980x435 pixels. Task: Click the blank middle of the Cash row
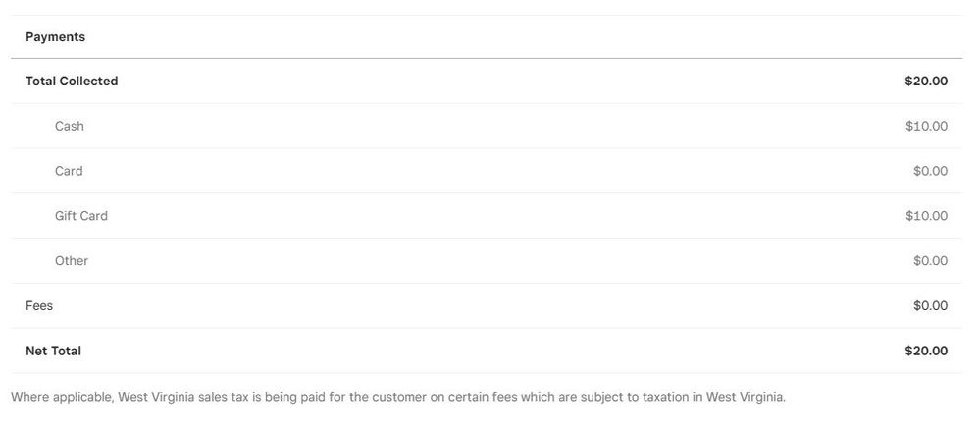[x=490, y=127]
